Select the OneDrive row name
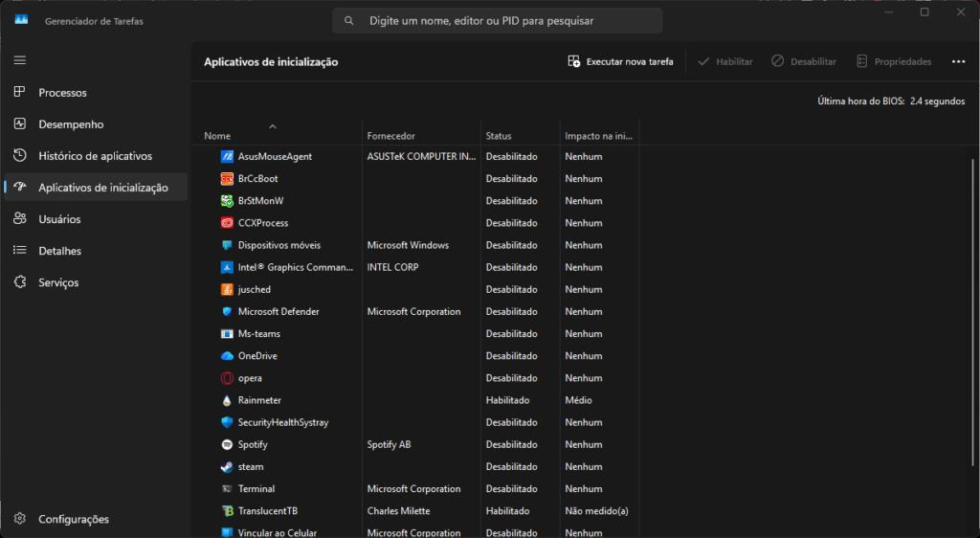 pyautogui.click(x=257, y=356)
